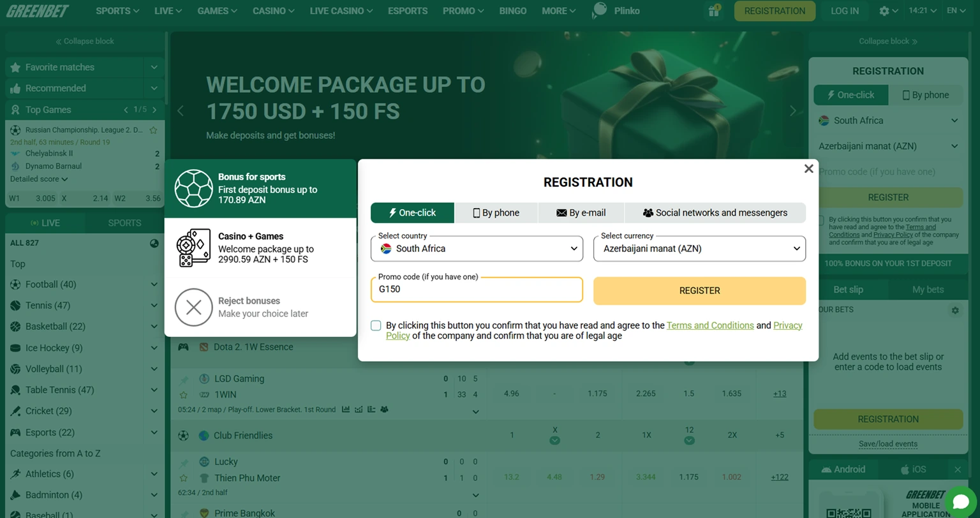This screenshot has width=980, height=518.
Task: Open the settings gear in top bar
Action: [884, 11]
